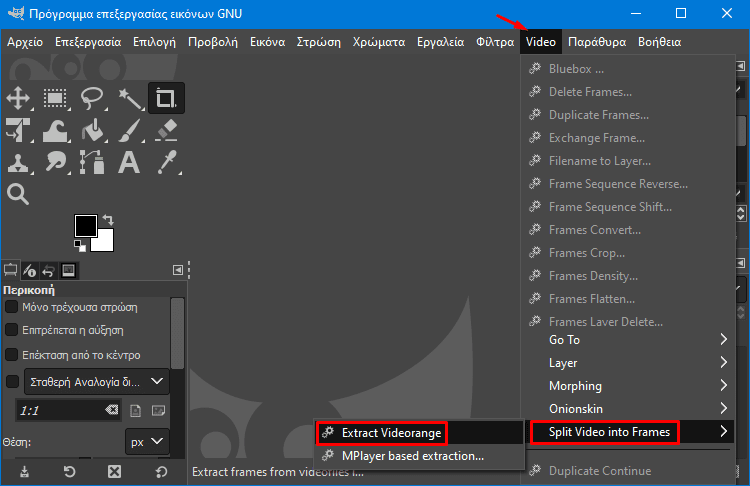Clear the 1:1 aspect ratio field
The height and width of the screenshot is (486, 750).
[x=111, y=410]
